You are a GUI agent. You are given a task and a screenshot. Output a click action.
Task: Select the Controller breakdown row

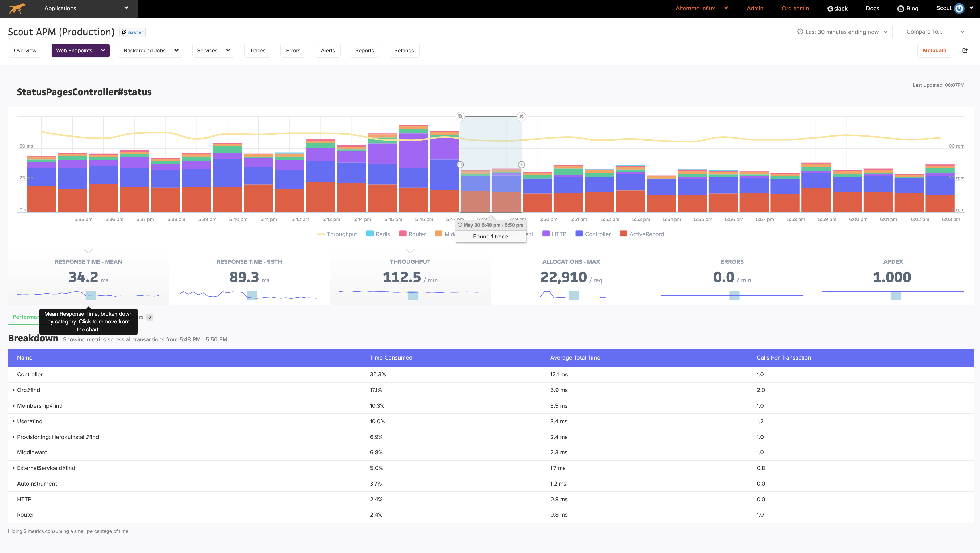(x=491, y=374)
